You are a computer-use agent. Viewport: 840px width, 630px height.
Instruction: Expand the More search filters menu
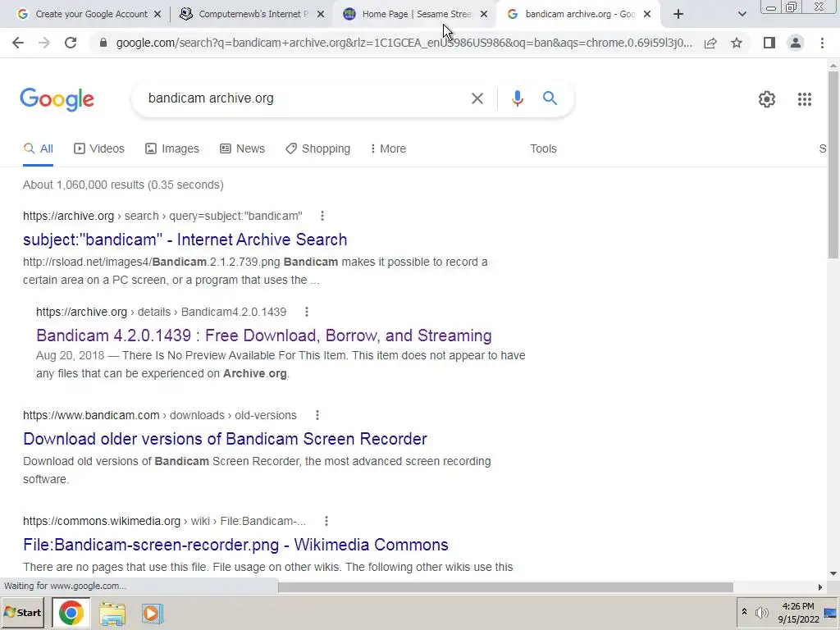tap(388, 148)
